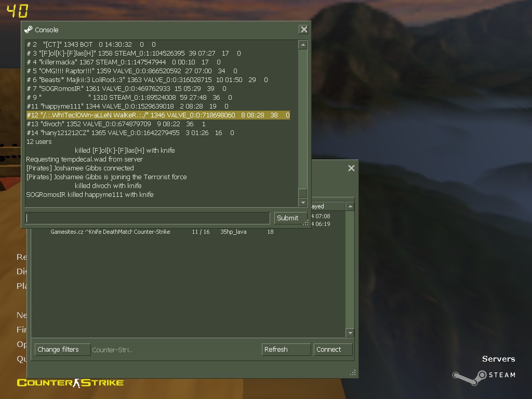The width and height of the screenshot is (532, 399).
Task: Focus the console command input field
Action: [147, 218]
